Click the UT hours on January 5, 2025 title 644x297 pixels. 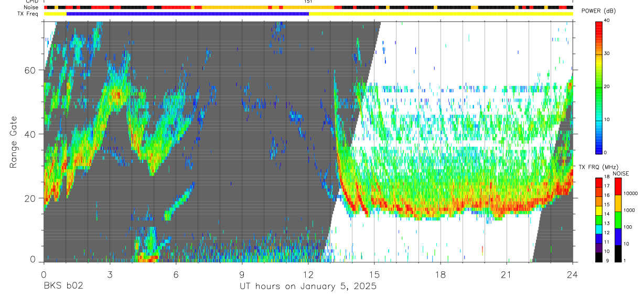click(x=308, y=287)
